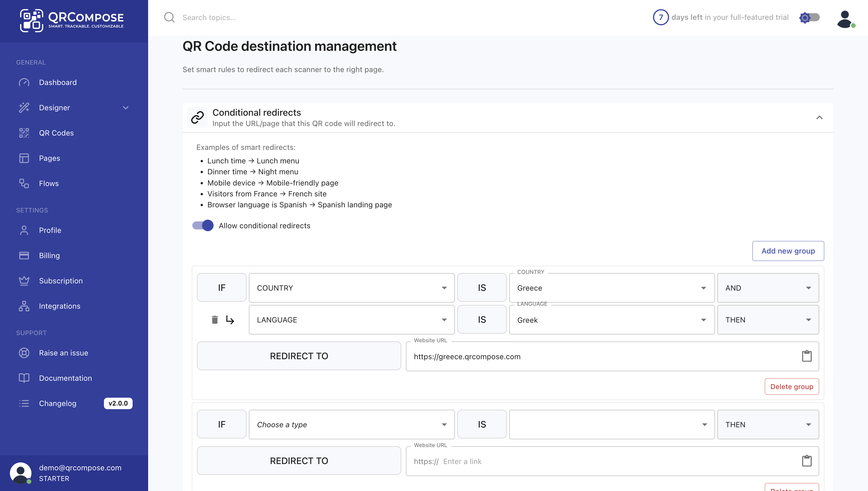
Task: Click the Flows nodes icon in sidebar
Action: [24, 183]
